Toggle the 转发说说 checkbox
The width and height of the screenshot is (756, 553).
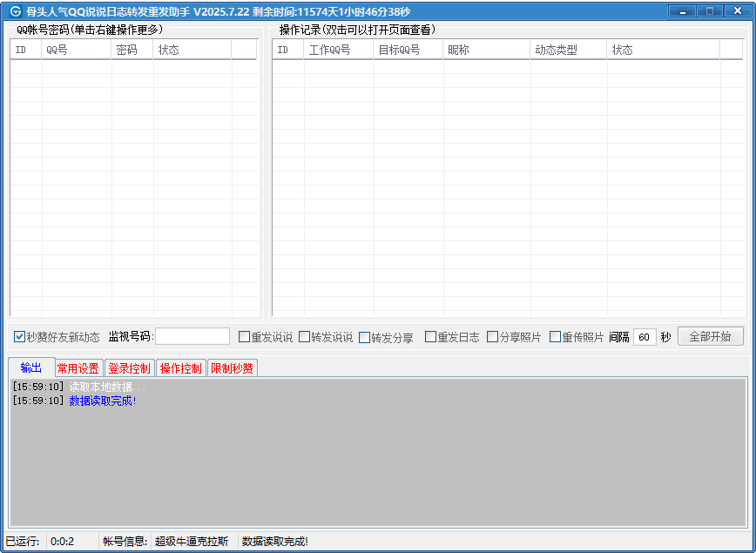click(x=305, y=337)
